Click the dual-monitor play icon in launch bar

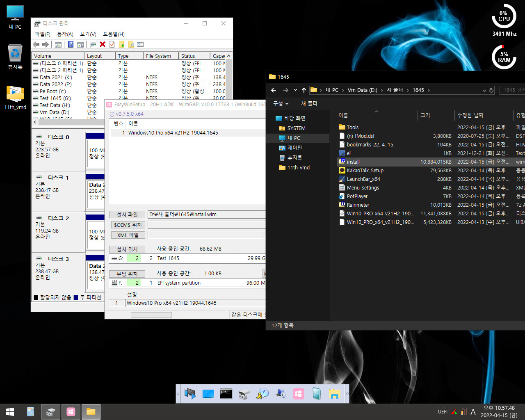190,394
